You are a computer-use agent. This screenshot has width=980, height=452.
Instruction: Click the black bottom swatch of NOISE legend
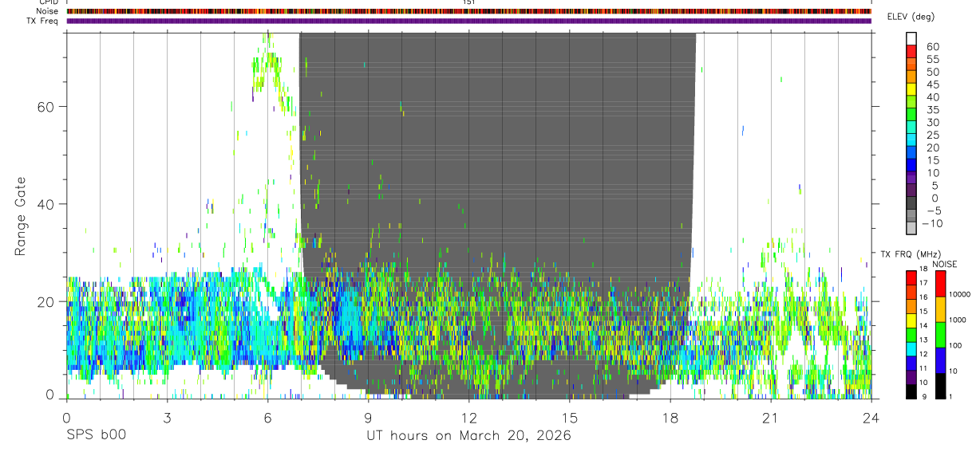coord(940,386)
